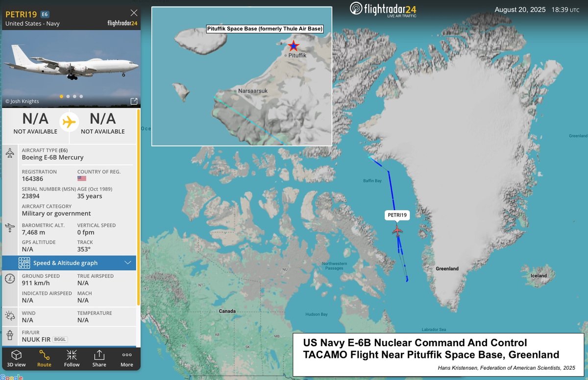Expand the Speed & Altitude graph

point(69,263)
